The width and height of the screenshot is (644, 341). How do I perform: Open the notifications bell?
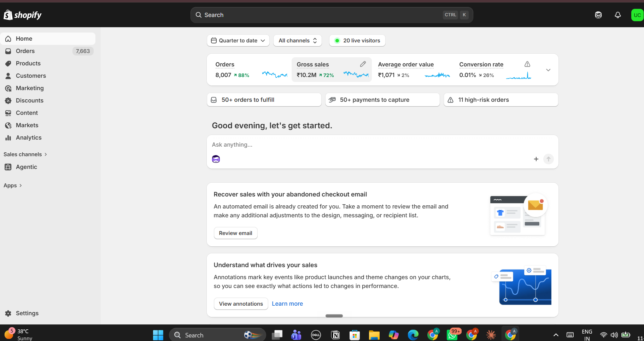point(618,15)
